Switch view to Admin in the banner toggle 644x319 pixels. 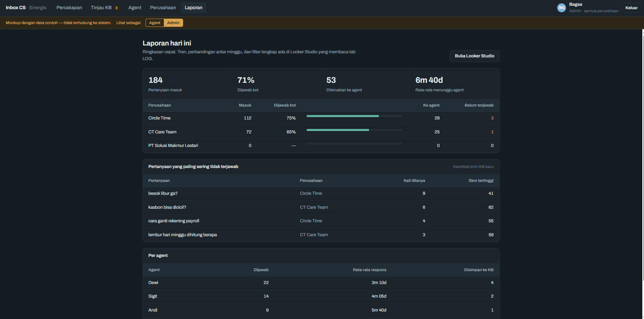pyautogui.click(x=173, y=23)
